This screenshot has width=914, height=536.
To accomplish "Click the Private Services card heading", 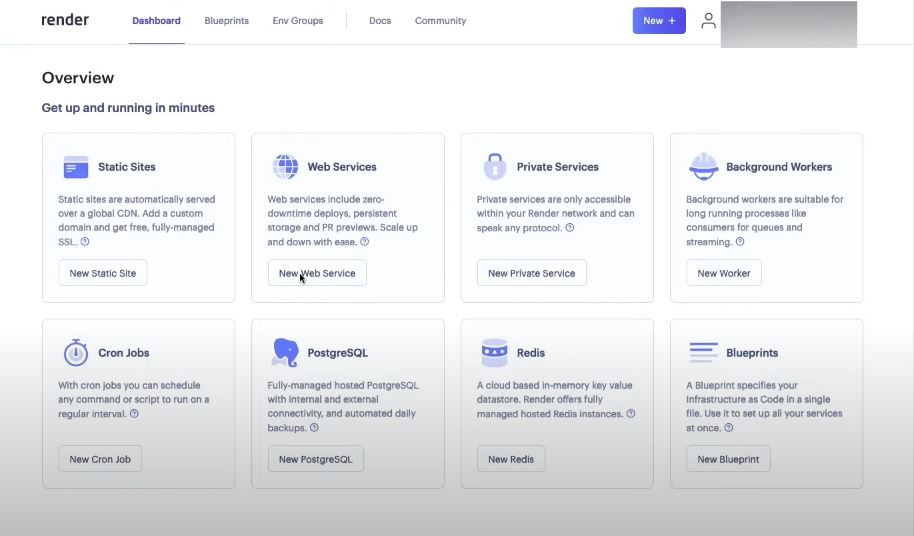I will click(x=558, y=167).
